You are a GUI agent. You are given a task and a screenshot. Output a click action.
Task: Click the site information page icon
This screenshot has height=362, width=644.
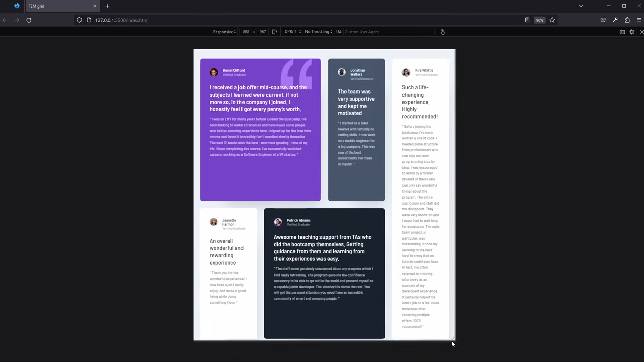(x=89, y=20)
